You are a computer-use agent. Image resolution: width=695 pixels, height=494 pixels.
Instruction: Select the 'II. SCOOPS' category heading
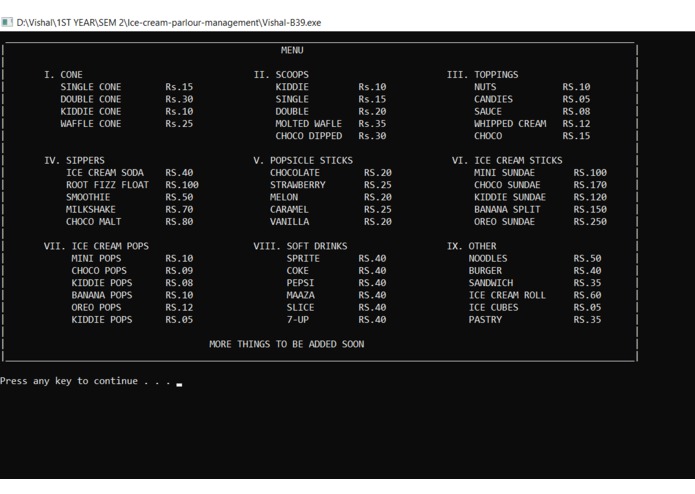coord(281,74)
